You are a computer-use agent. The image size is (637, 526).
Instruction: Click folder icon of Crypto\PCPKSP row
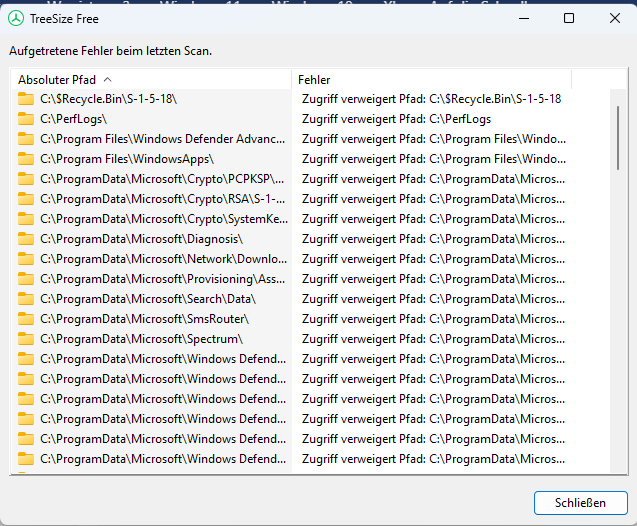tap(26, 179)
